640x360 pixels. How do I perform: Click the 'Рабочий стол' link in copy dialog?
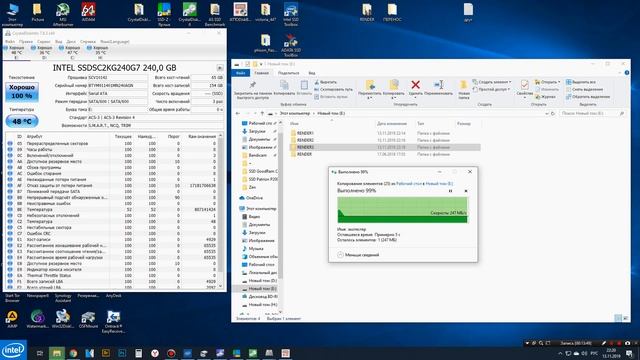409,184
